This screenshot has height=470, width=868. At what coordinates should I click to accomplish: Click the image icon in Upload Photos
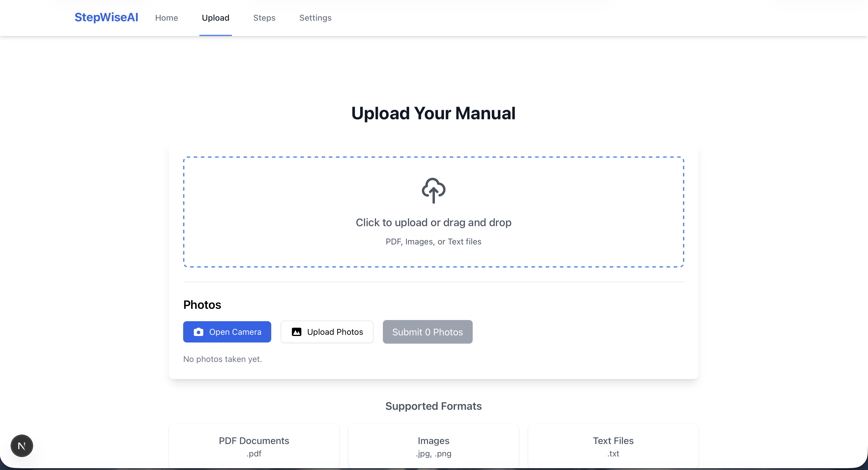[x=297, y=332]
